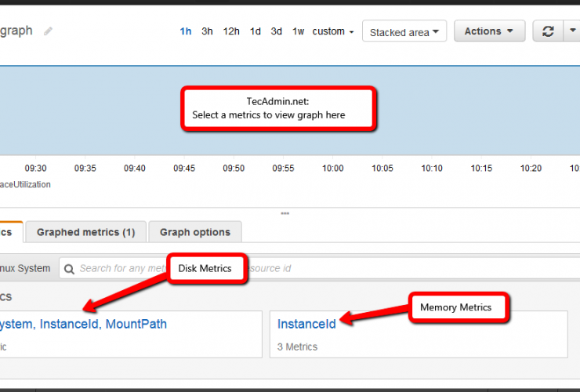Image resolution: width=580 pixels, height=392 pixels.
Task: Select the 1h time range
Action: (186, 31)
